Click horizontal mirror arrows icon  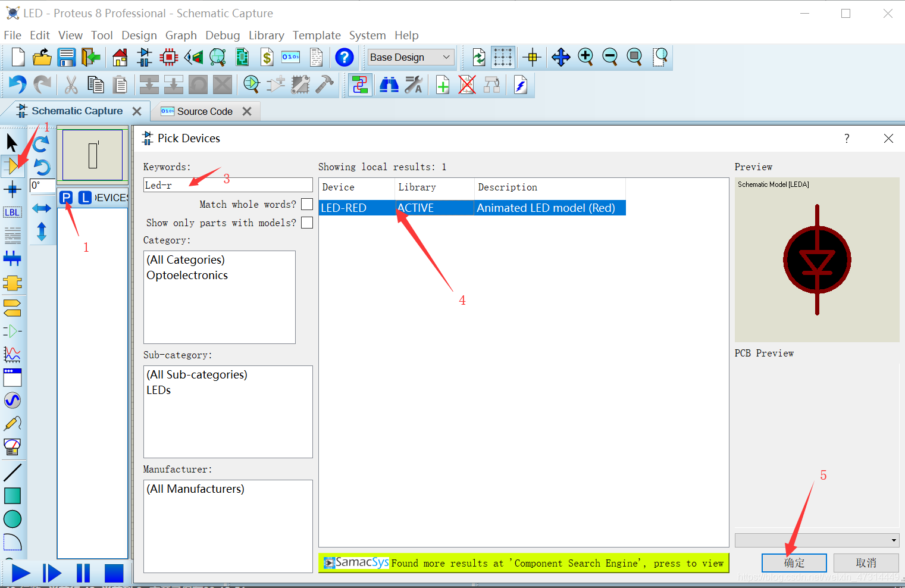point(41,208)
